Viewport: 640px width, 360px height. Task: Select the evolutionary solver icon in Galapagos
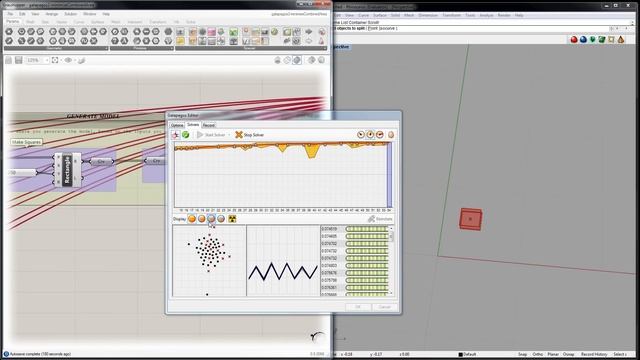point(176,135)
